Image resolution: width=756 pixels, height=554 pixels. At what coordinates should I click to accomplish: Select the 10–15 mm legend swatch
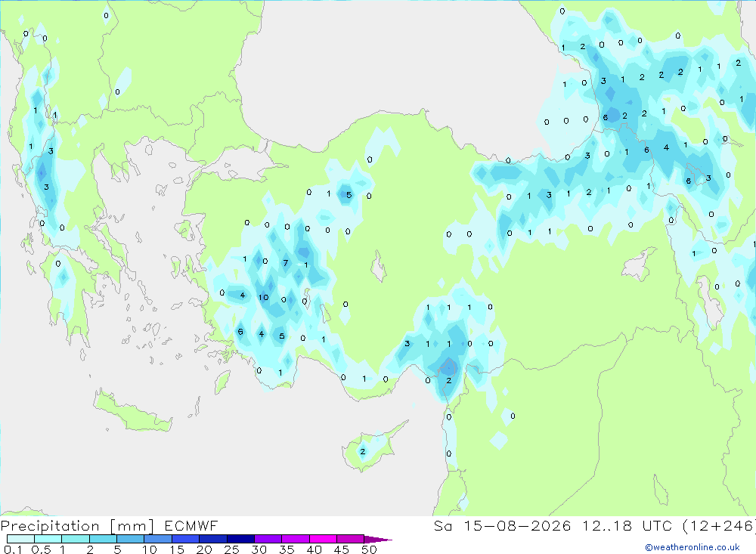(x=158, y=539)
